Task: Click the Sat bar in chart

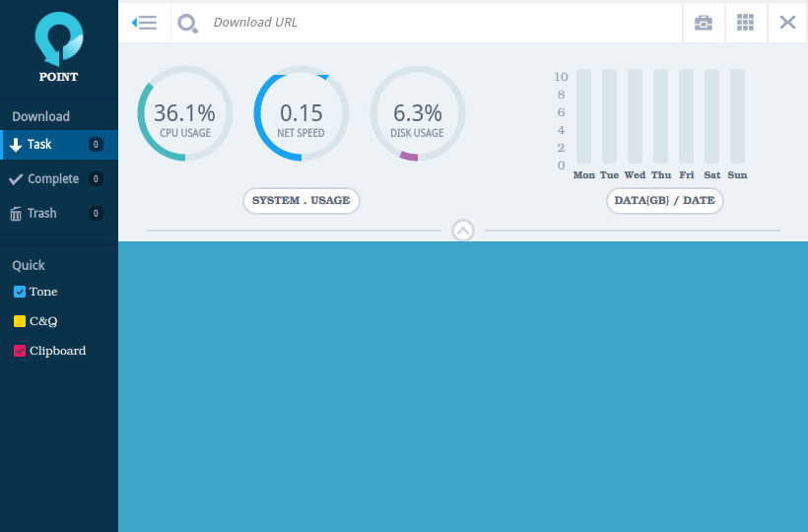Action: [x=711, y=116]
